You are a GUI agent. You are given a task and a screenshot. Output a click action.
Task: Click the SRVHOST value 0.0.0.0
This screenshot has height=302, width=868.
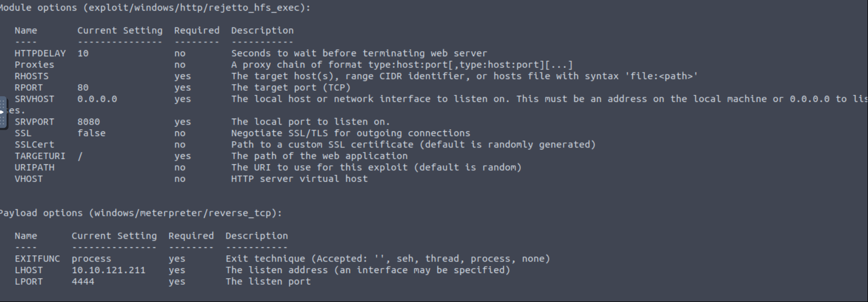pos(97,99)
